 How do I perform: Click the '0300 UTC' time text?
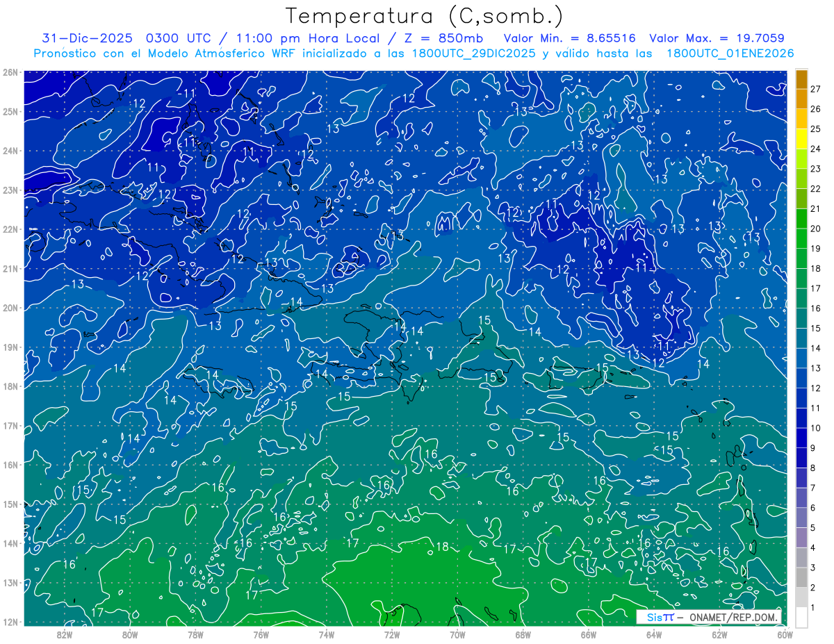tap(179, 38)
